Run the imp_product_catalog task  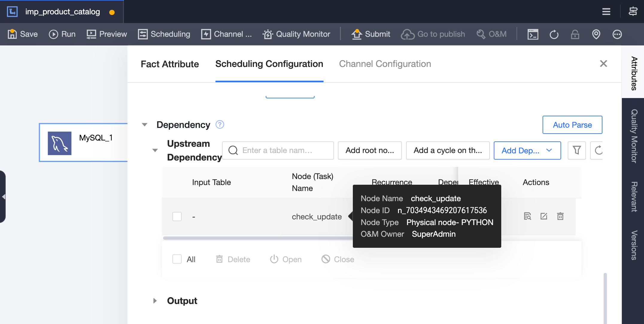tap(62, 34)
